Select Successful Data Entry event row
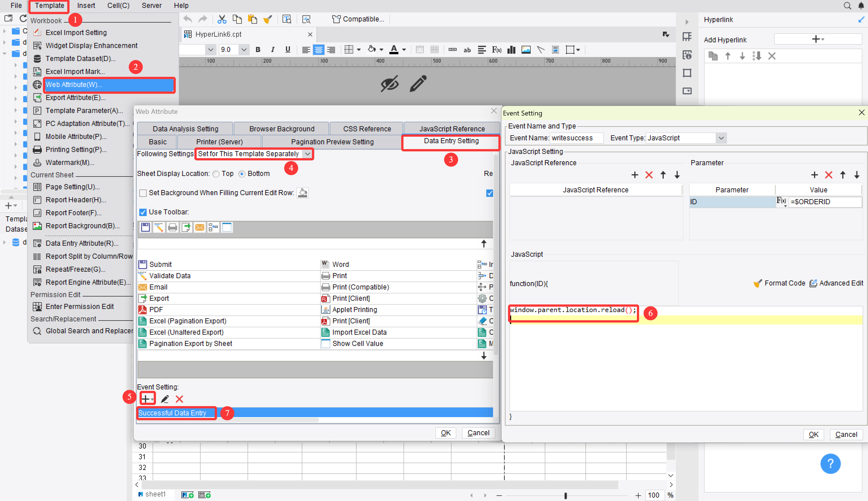The height and width of the screenshot is (501, 868). click(x=315, y=413)
